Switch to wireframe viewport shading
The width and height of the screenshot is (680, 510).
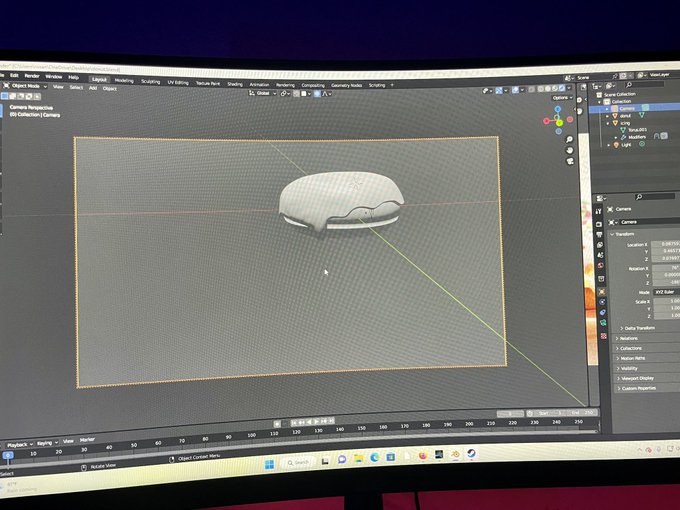540,89
